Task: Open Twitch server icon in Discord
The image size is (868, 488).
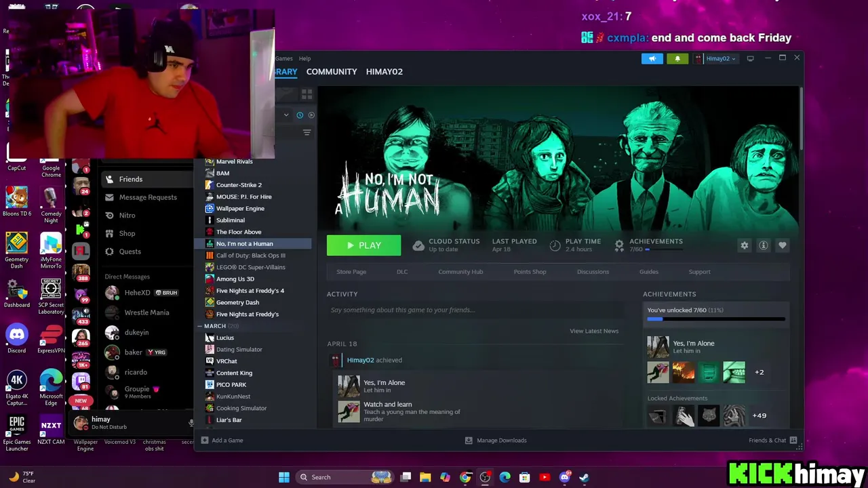Action: pos(81,382)
